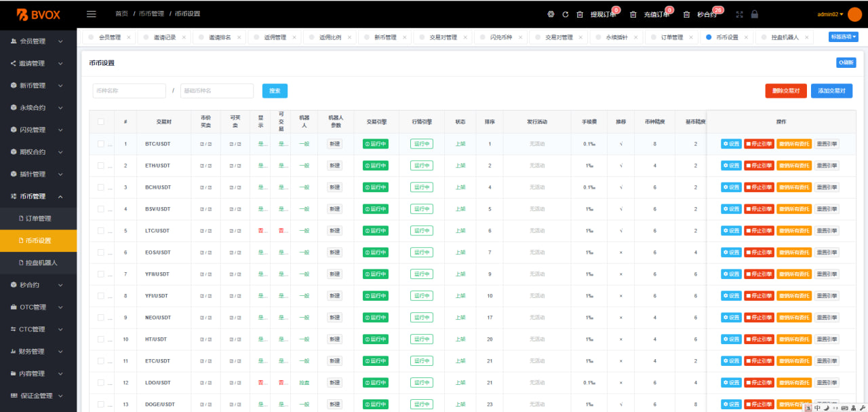Click the 刷新 refresh button in panel
Screen dimensions: 868x412
(x=846, y=62)
